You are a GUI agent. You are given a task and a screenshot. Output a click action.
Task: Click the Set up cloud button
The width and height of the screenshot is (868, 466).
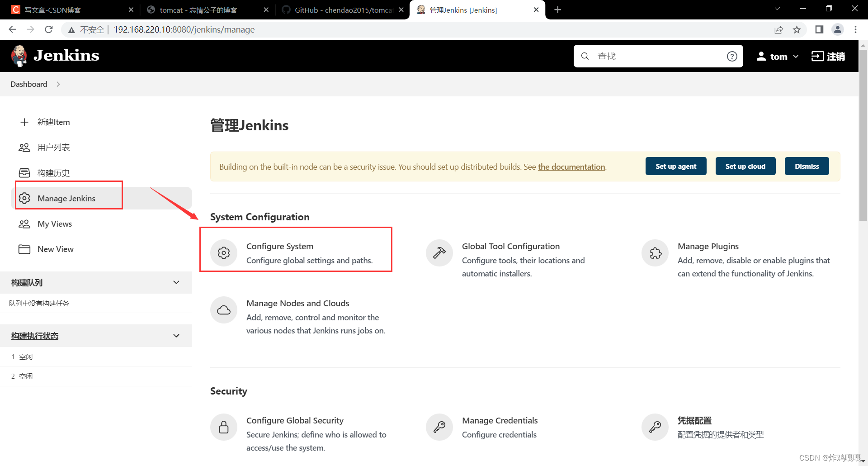745,166
